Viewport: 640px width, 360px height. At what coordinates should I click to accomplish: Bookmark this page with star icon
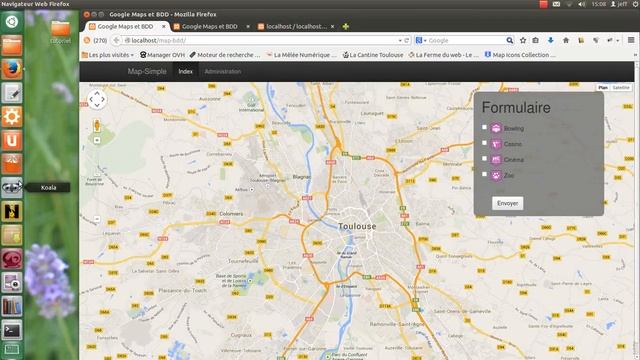[523, 40]
